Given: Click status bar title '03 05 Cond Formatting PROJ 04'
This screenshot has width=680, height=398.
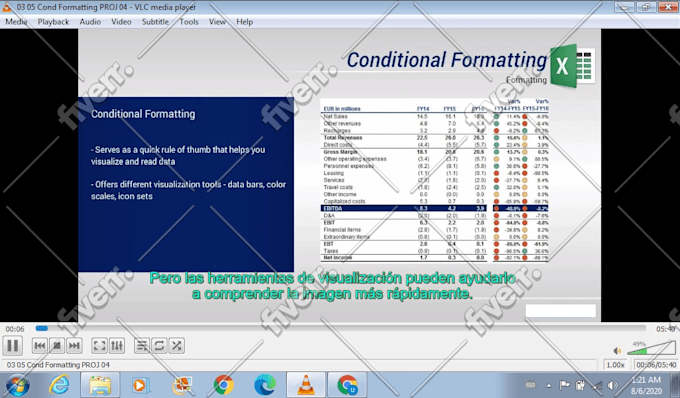Looking at the screenshot, I should 58,365.
